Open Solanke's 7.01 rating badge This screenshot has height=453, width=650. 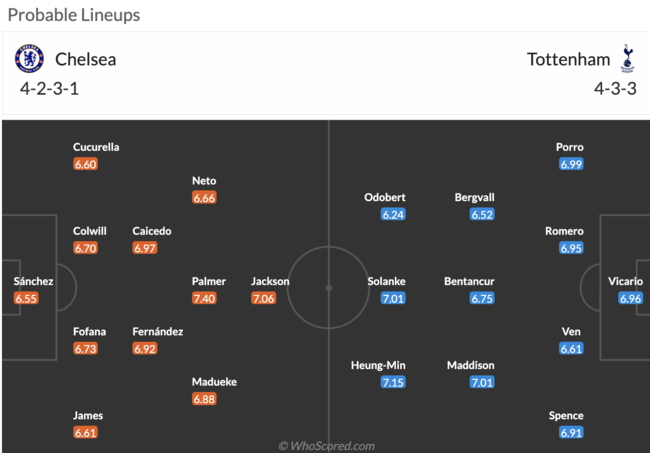[x=393, y=298]
